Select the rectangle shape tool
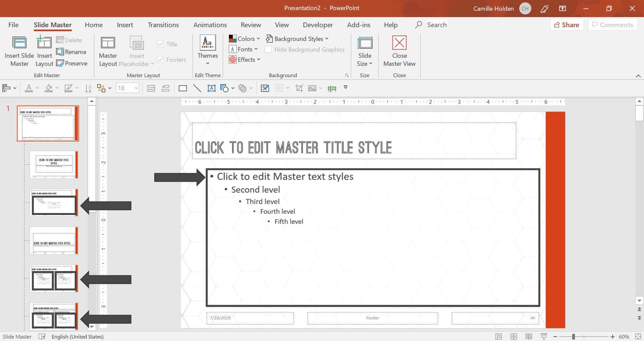Image resolution: width=644 pixels, height=341 pixels. [x=183, y=88]
